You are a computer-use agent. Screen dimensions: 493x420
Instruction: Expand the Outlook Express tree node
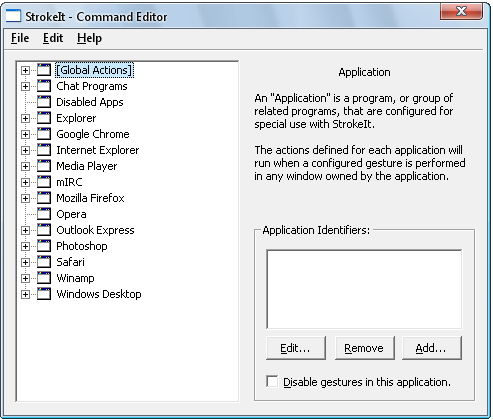click(x=25, y=230)
